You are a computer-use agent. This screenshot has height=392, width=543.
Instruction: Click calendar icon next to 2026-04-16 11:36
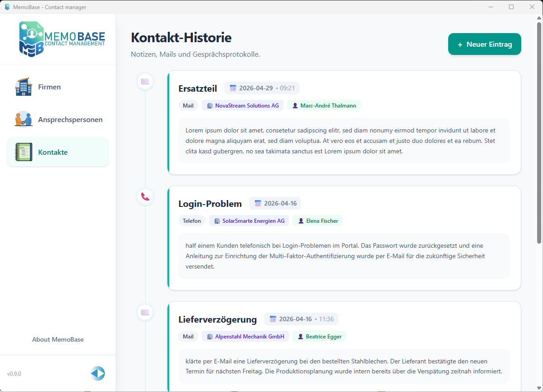pyautogui.click(x=273, y=319)
